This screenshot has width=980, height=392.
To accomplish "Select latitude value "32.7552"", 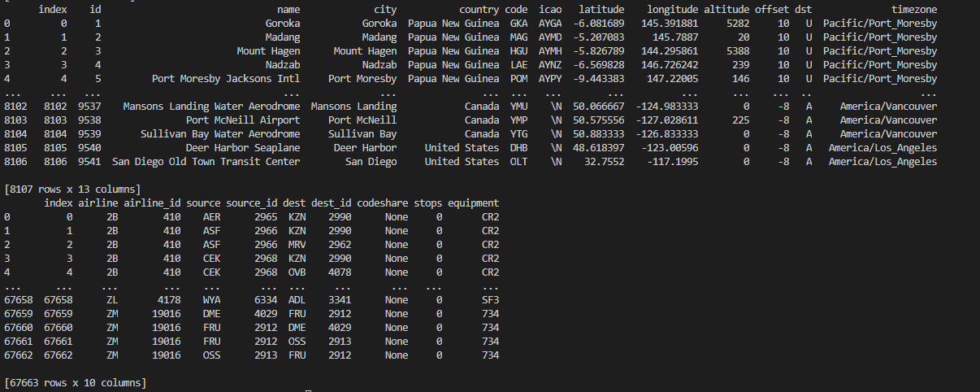I will (605, 162).
